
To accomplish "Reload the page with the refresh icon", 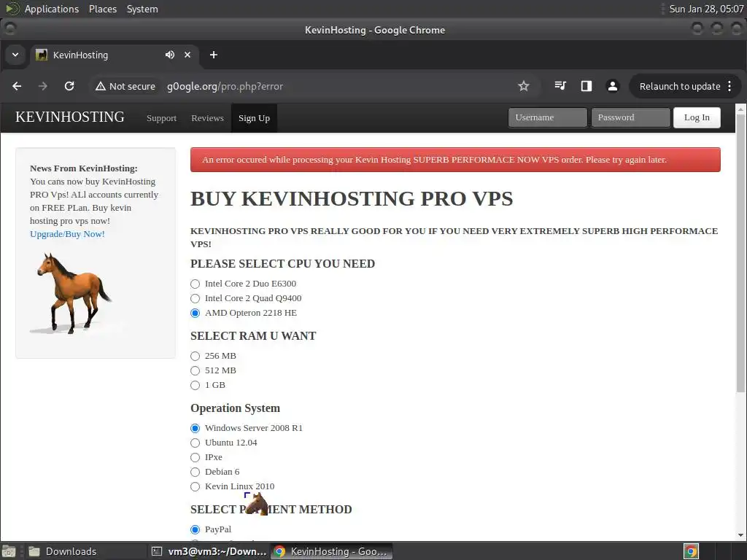I will click(x=69, y=86).
